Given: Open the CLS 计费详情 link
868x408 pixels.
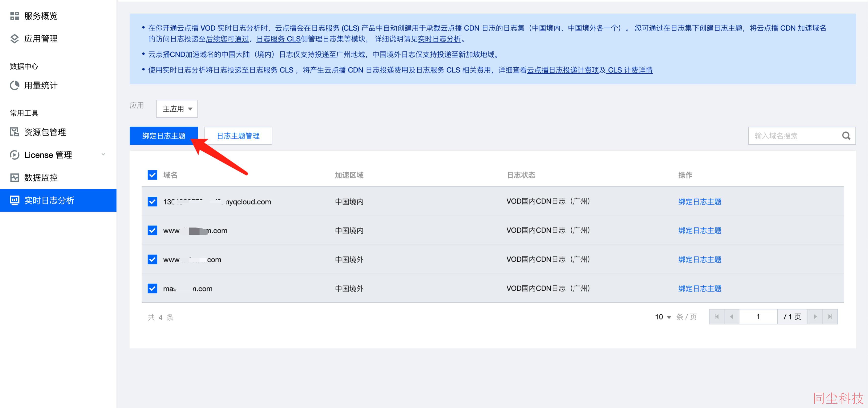Looking at the screenshot, I should tap(630, 70).
